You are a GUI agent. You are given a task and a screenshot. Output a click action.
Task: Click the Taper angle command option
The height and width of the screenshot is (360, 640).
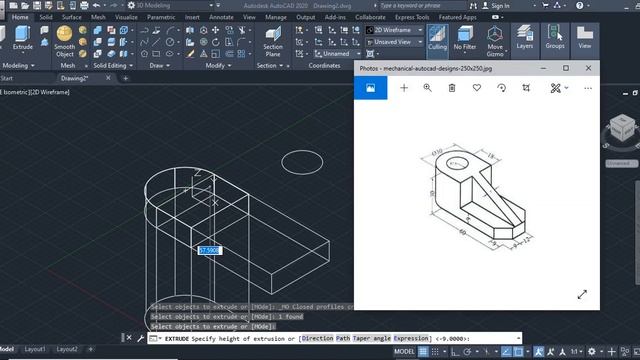[372, 338]
